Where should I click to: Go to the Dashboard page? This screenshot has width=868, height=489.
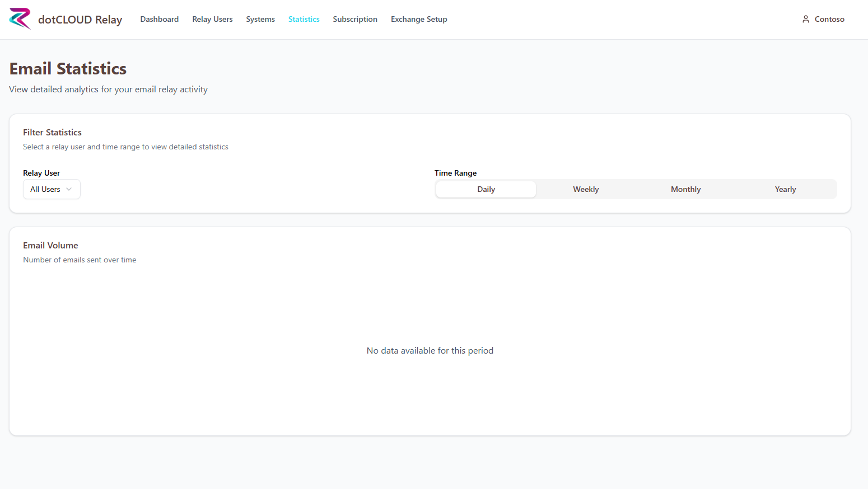pos(159,19)
